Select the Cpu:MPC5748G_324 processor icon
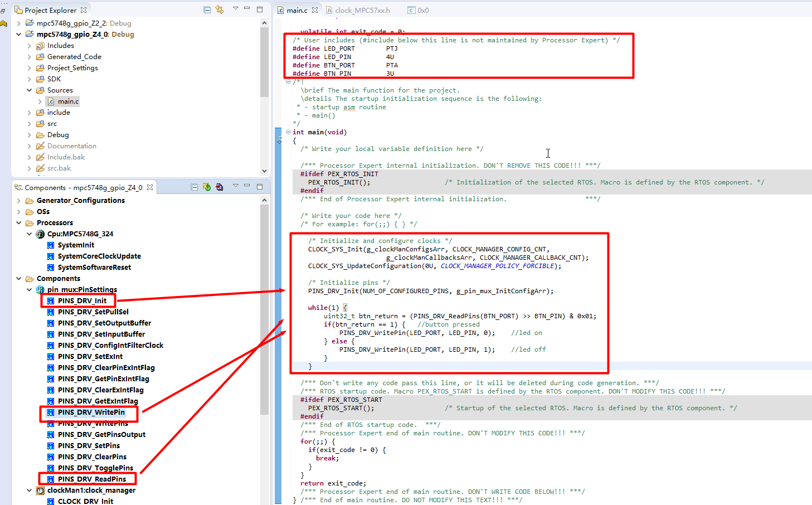812x505 pixels. click(x=40, y=234)
